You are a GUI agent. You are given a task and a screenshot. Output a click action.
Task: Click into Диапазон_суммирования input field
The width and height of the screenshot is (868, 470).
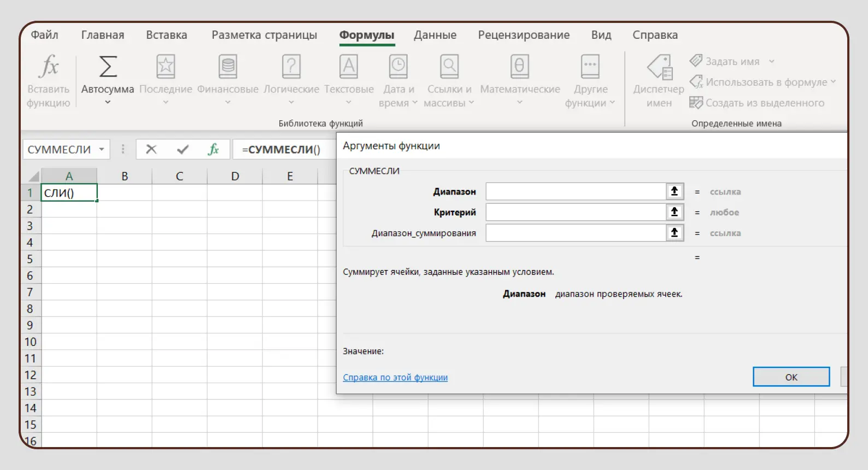pos(576,233)
